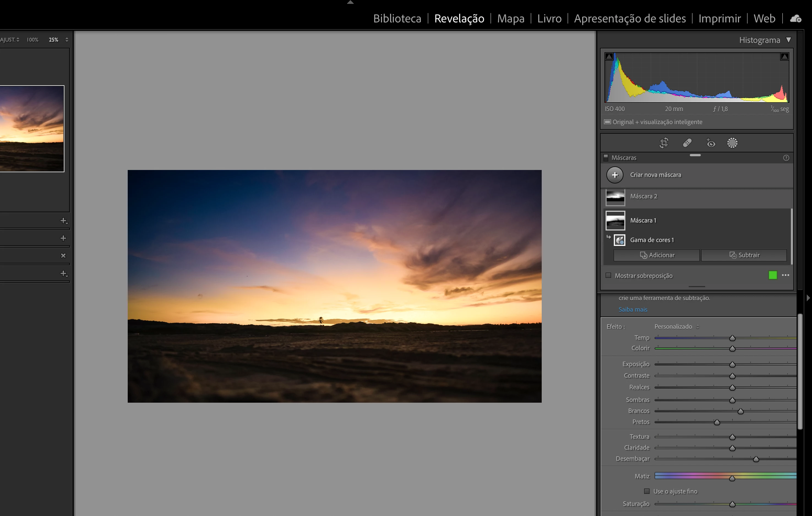Click the cloud sync status icon
This screenshot has height=516, width=812.
coord(795,18)
